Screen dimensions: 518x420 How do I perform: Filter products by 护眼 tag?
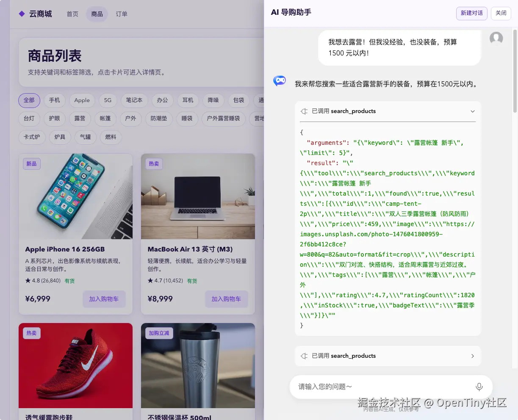tap(55, 119)
